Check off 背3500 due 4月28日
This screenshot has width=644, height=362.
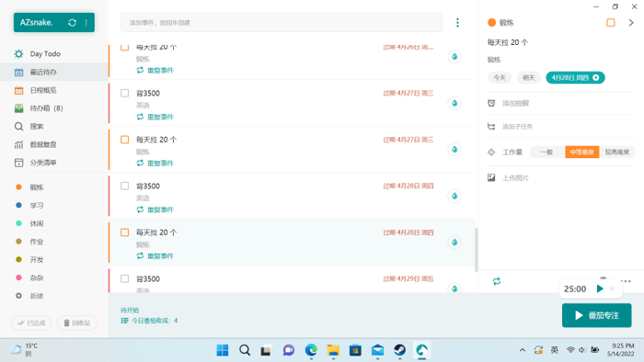pos(125,187)
